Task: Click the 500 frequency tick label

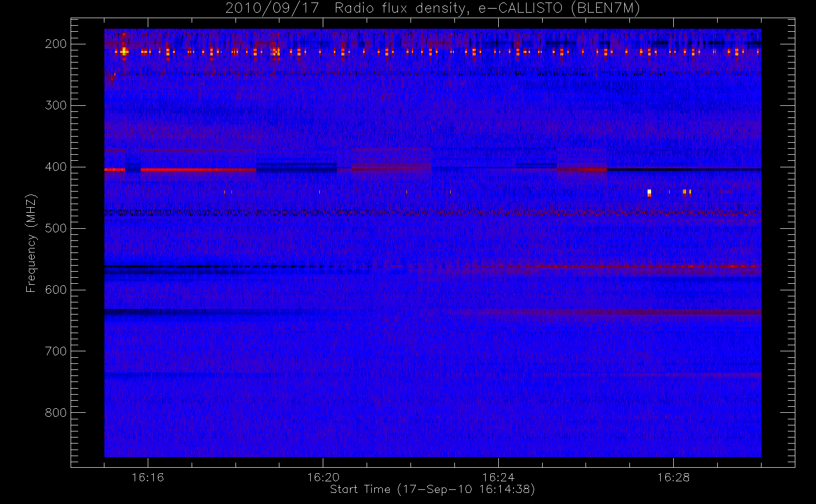Action: 55,228
